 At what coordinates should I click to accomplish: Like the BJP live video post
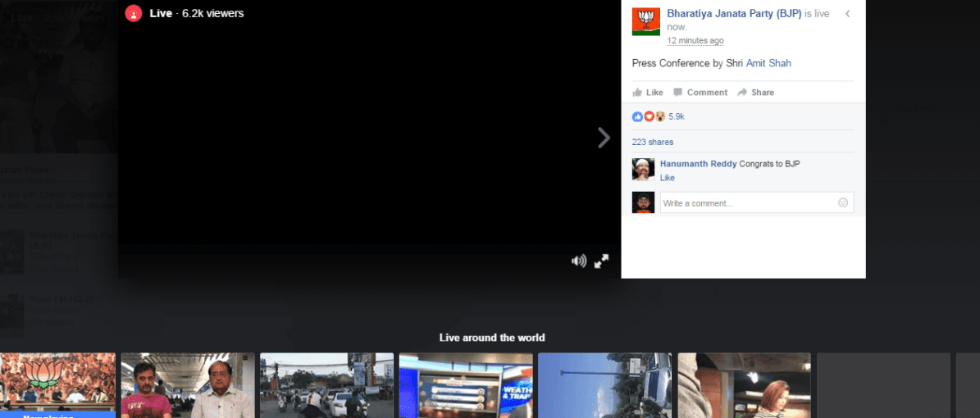pos(648,93)
